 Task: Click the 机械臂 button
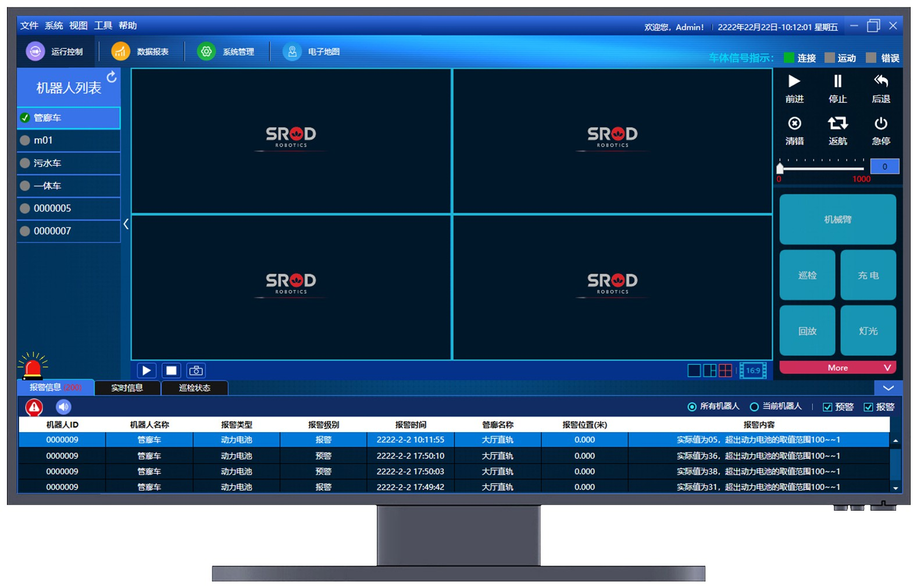[x=837, y=219]
